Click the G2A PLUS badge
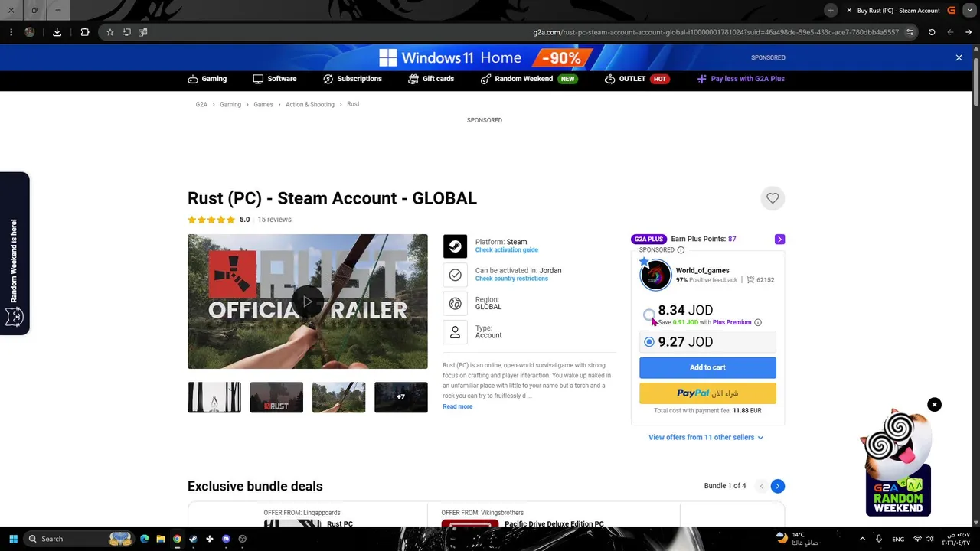This screenshot has width=980, height=551. point(648,240)
